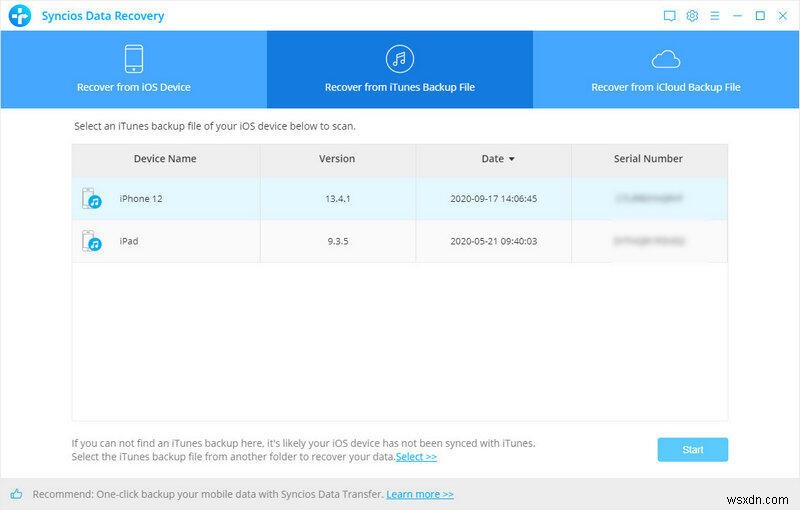The height and width of the screenshot is (510, 800).
Task: Open the settings gear icon
Action: pos(692,16)
